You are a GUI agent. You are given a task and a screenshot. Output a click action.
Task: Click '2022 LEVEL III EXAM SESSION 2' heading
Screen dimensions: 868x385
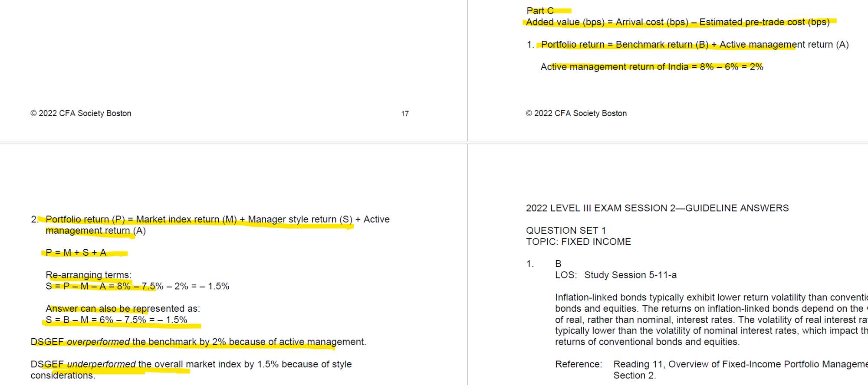(657, 208)
